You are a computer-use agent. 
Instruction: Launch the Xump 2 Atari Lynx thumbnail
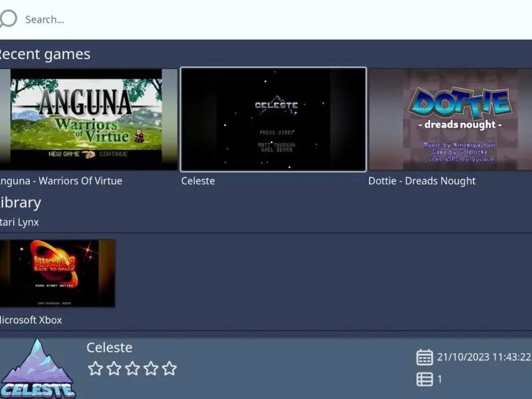point(57,273)
